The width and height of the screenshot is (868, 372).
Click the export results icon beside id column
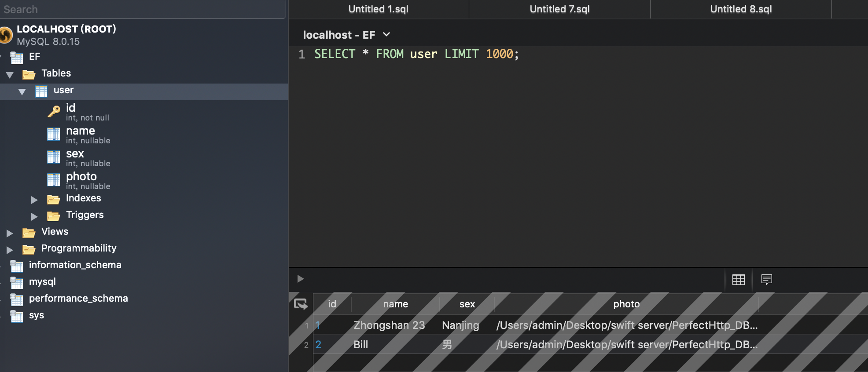tap(301, 304)
